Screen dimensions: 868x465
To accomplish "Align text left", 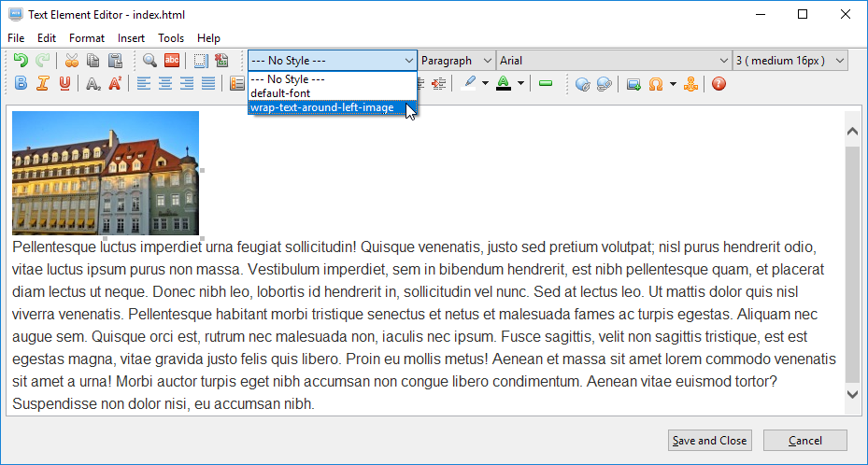I will pyautogui.click(x=143, y=83).
